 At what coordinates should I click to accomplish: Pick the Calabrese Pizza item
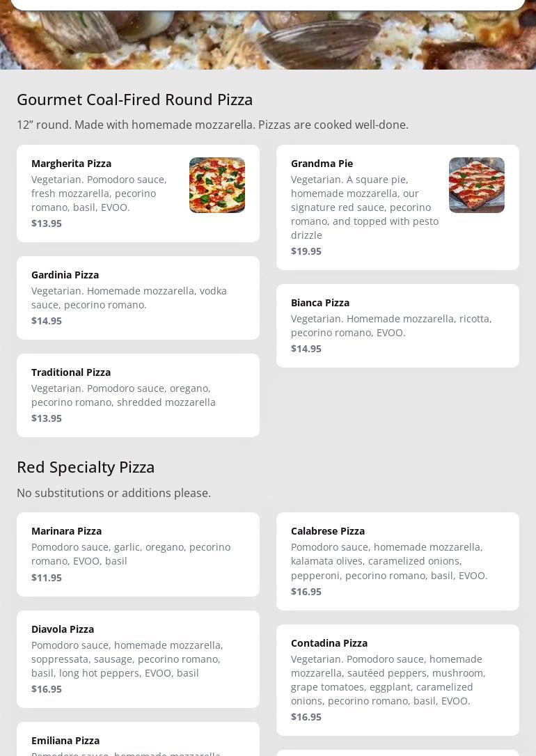pyautogui.click(x=328, y=531)
